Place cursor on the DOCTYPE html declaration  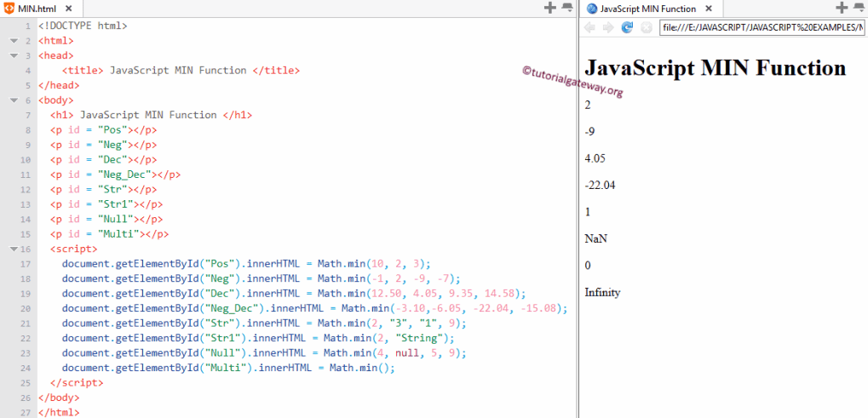(83, 26)
